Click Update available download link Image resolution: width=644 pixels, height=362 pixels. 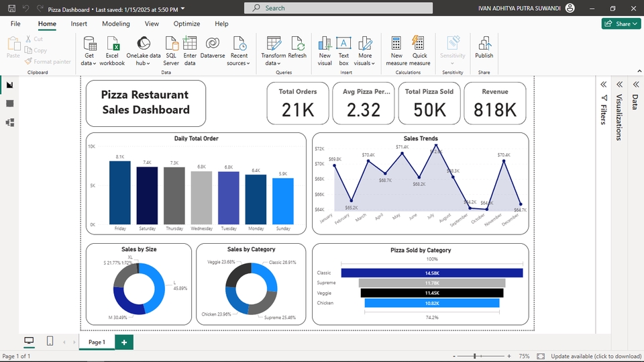point(596,356)
